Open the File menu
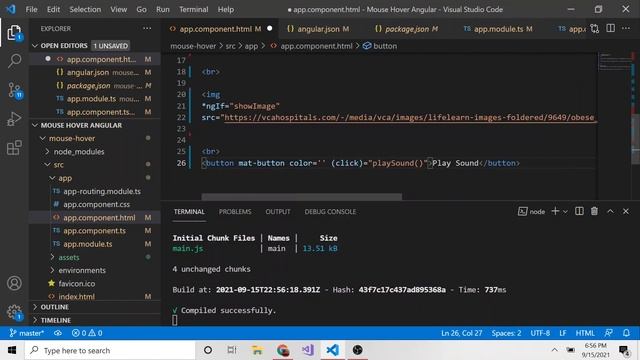Image resolution: width=640 pixels, height=360 pixels. click(31, 9)
